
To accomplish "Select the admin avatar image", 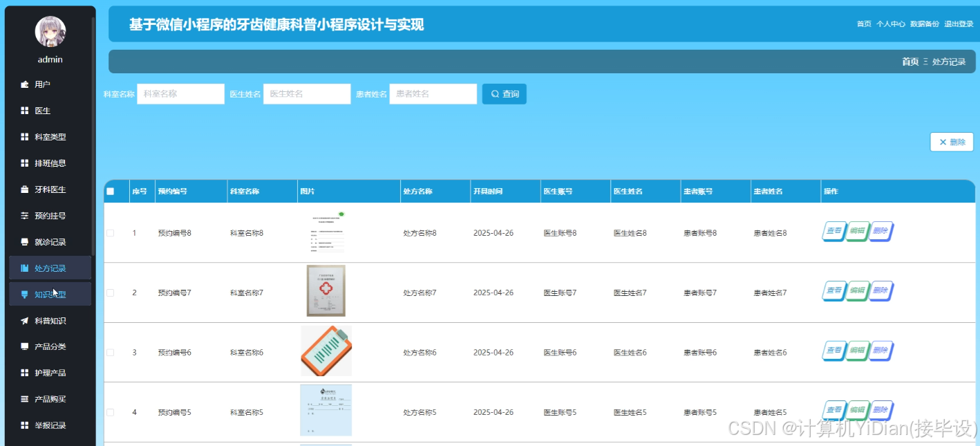I will tap(49, 30).
